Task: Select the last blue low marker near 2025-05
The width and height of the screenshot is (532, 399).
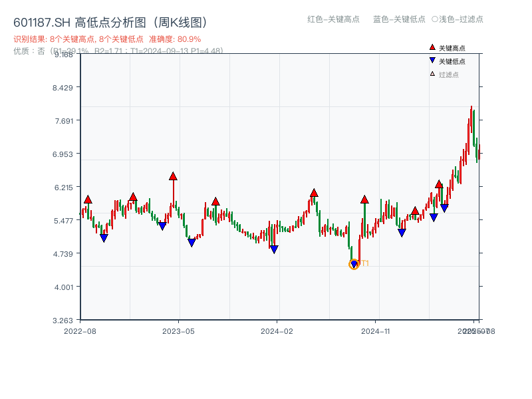Action: click(444, 208)
